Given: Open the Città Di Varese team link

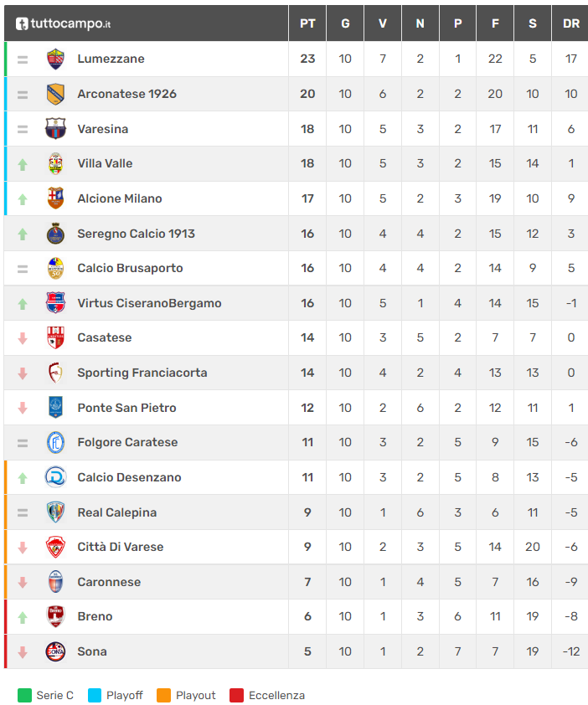Looking at the screenshot, I should (x=120, y=547).
